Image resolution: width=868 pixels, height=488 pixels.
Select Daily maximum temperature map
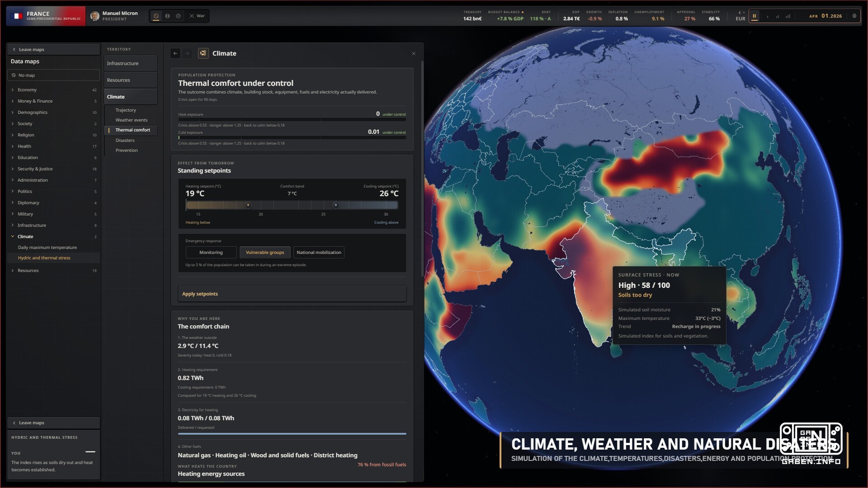[x=54, y=248]
